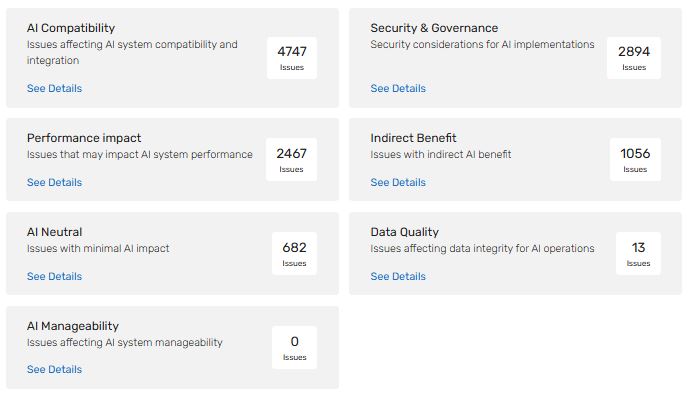Image resolution: width=693 pixels, height=400 pixels.
Task: Select the 13 Issues count badge
Action: point(638,253)
